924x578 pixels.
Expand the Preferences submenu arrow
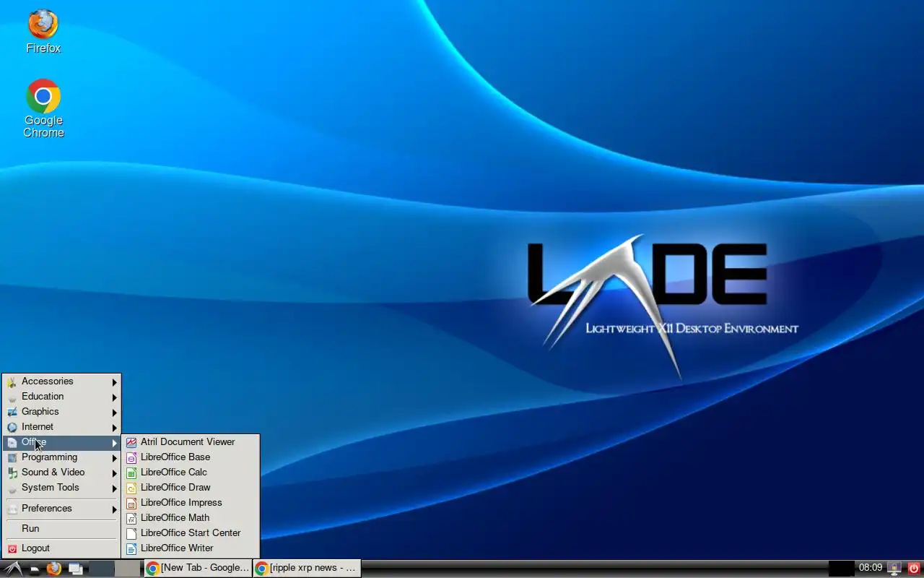click(x=114, y=509)
